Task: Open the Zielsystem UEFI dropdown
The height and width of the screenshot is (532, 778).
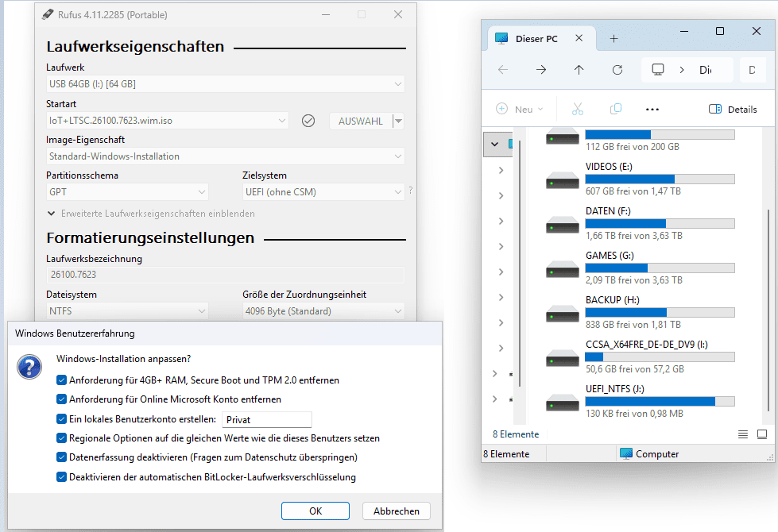Action: tap(323, 192)
